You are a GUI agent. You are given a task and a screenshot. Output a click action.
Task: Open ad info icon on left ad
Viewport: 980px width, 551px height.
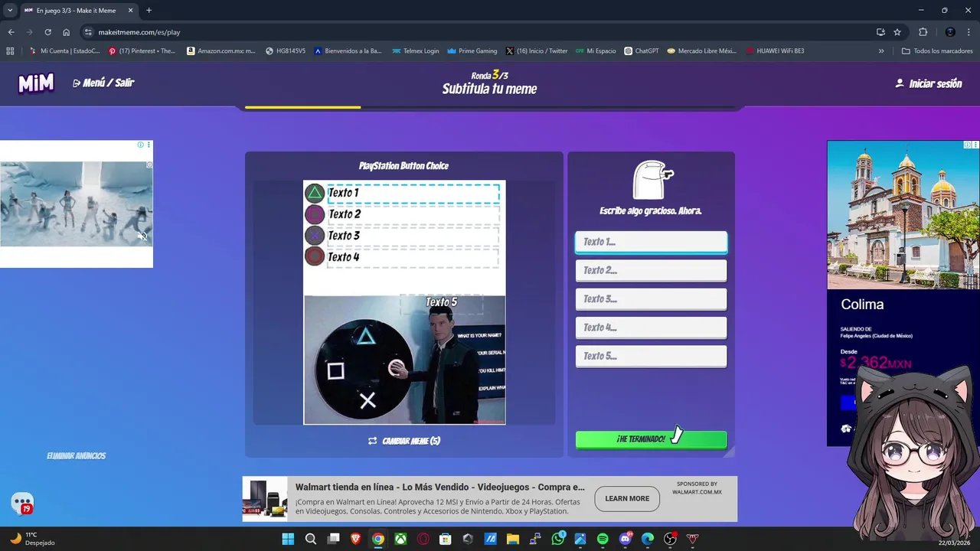coord(140,145)
